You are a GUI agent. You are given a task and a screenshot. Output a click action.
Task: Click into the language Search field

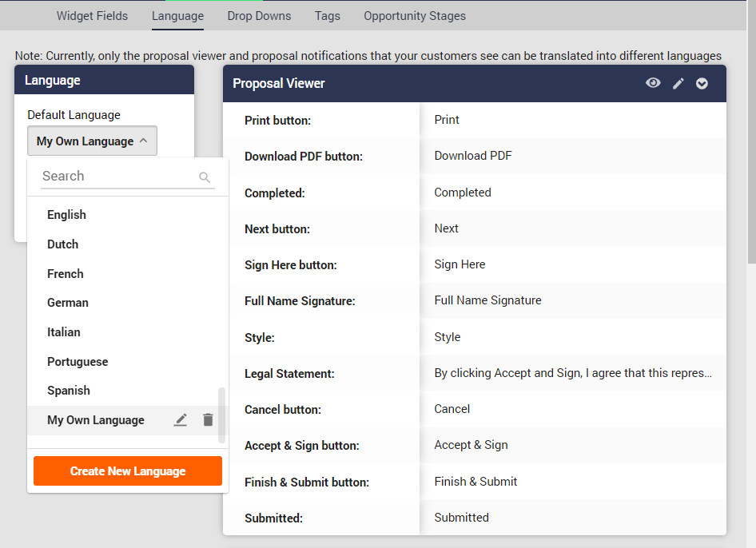coord(116,177)
